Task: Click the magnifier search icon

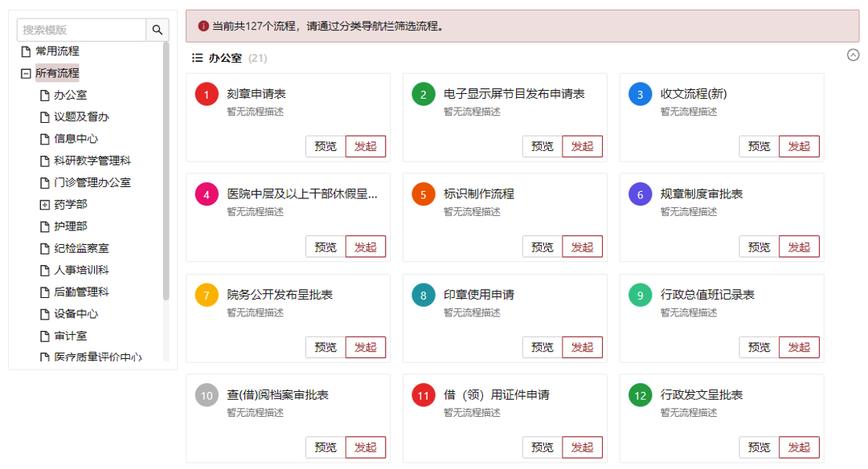Action: (158, 30)
